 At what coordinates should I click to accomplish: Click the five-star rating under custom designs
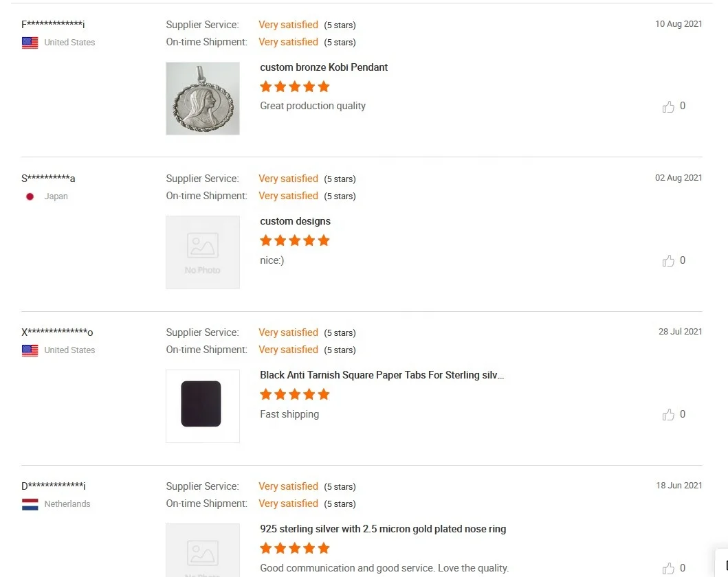(x=295, y=240)
